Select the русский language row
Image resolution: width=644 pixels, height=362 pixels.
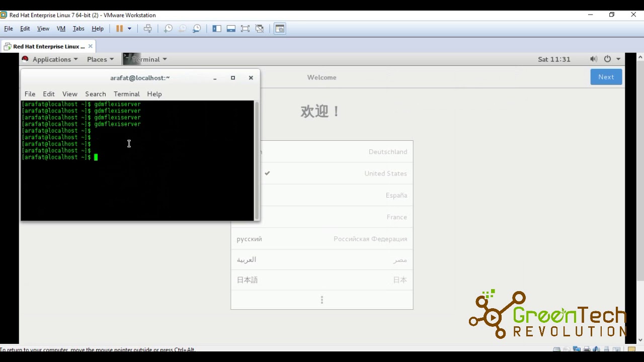322,239
